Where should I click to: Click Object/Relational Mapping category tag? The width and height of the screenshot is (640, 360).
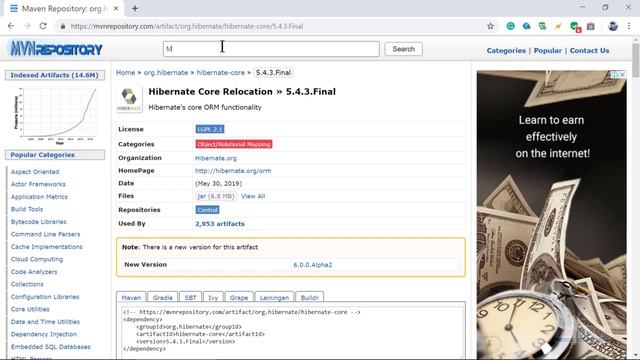[x=233, y=144]
